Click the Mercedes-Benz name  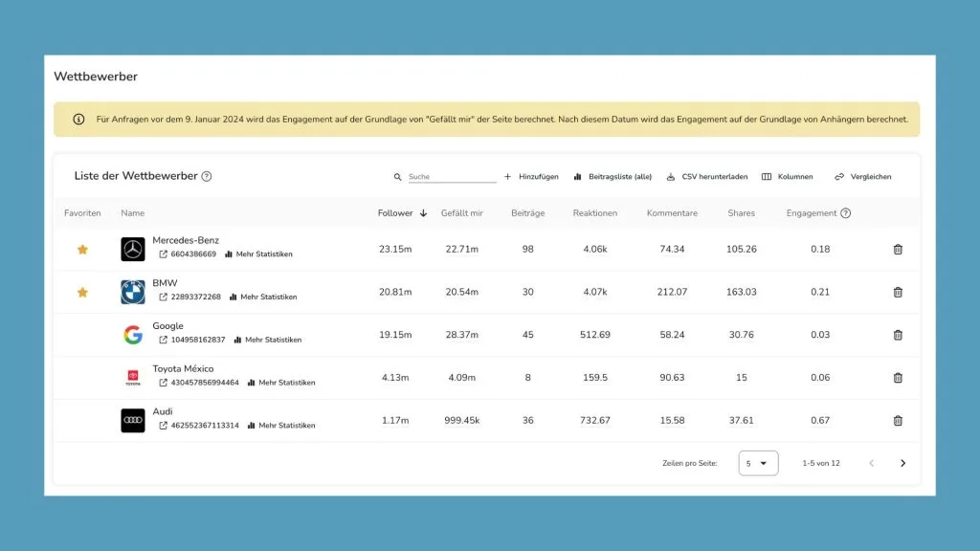click(186, 240)
